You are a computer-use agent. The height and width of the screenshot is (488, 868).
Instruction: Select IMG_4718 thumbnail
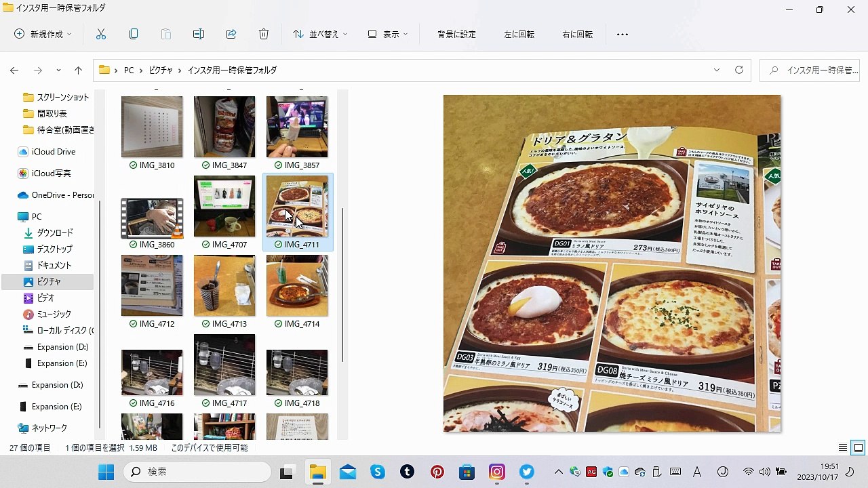coord(297,372)
